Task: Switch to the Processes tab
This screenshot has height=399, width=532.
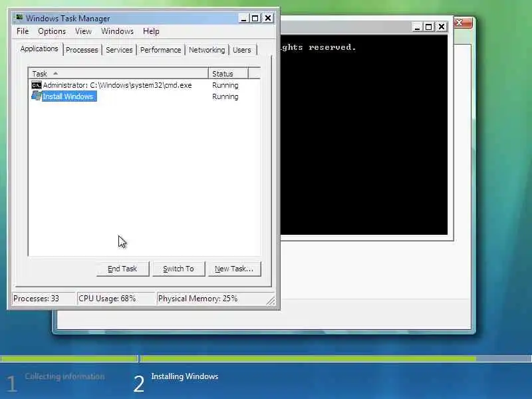Action: pyautogui.click(x=82, y=50)
